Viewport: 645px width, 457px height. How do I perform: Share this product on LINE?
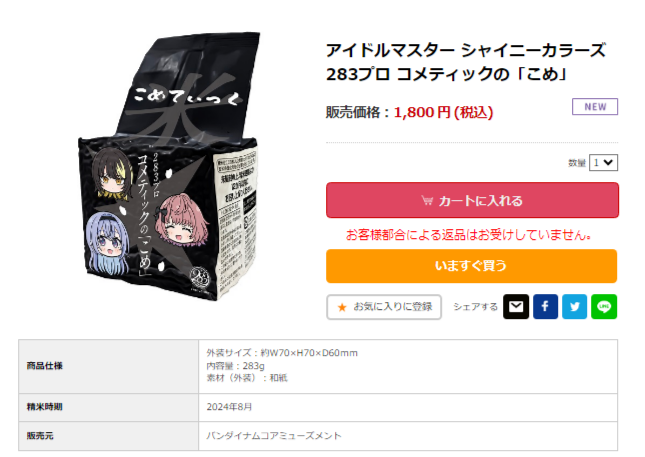604,306
